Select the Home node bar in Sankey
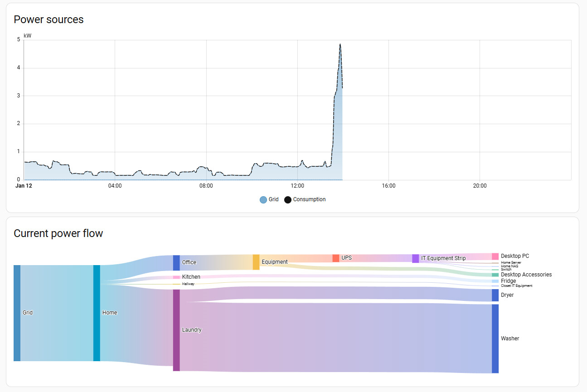This screenshot has width=587, height=392. 97,313
